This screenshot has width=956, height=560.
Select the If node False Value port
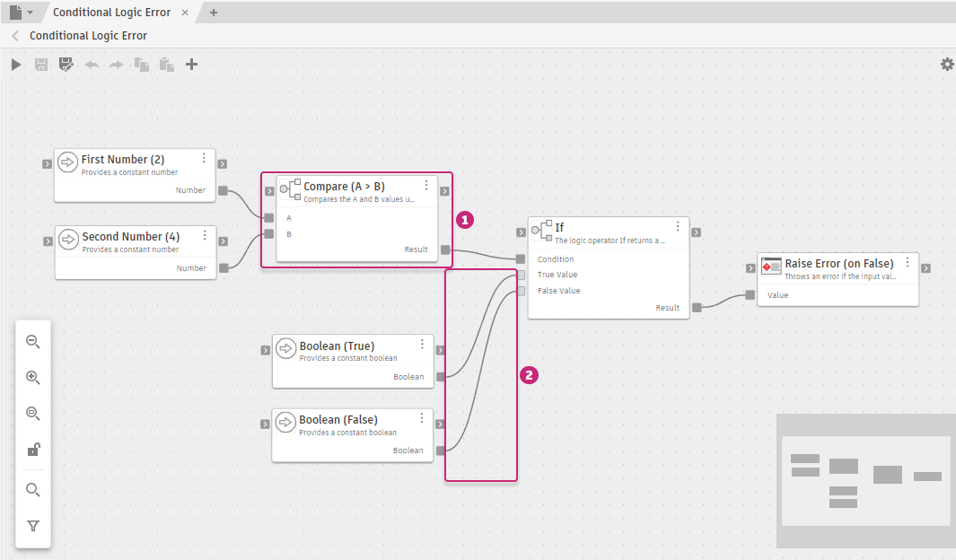pyautogui.click(x=521, y=292)
